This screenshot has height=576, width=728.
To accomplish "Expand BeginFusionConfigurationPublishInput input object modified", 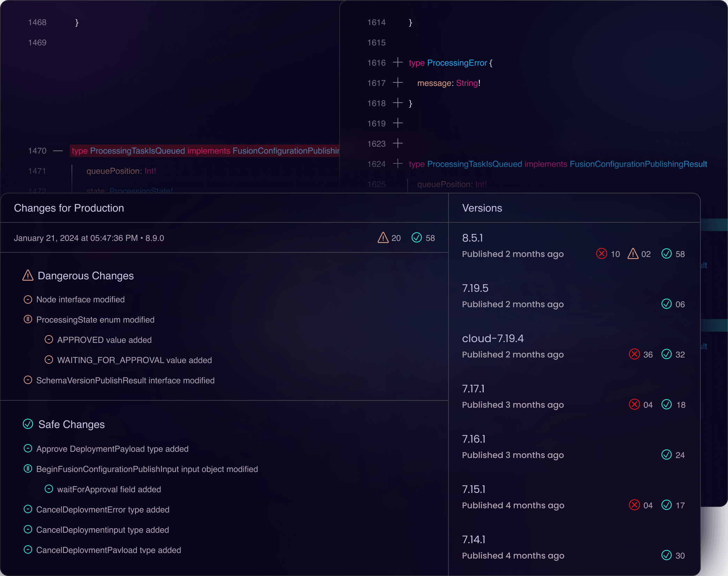I will (x=28, y=469).
